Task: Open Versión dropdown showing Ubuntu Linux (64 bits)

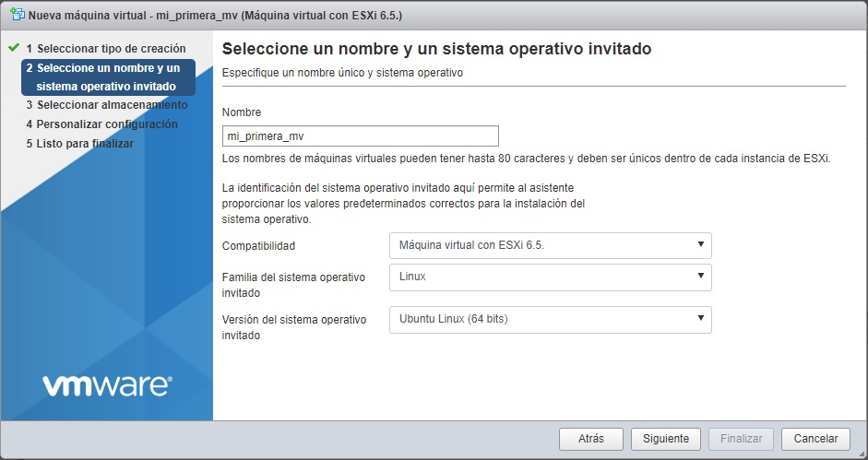Action: click(x=551, y=319)
